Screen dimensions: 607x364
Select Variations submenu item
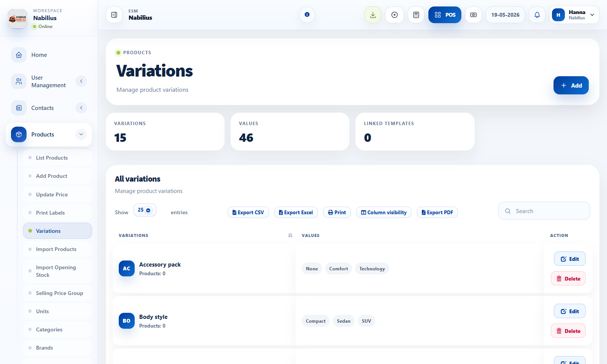[x=57, y=231]
